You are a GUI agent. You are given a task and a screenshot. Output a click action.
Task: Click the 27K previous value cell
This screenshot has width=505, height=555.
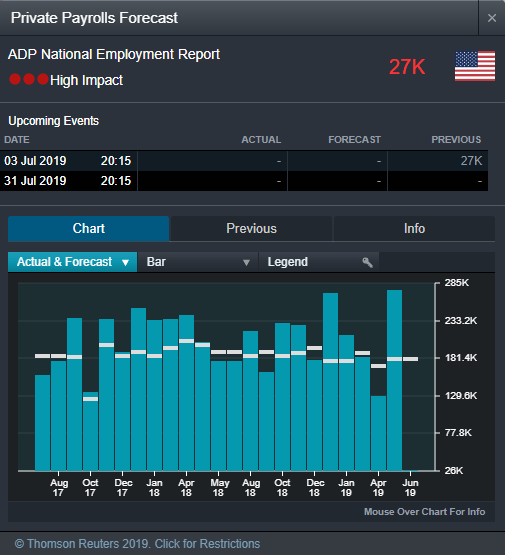pos(471,161)
